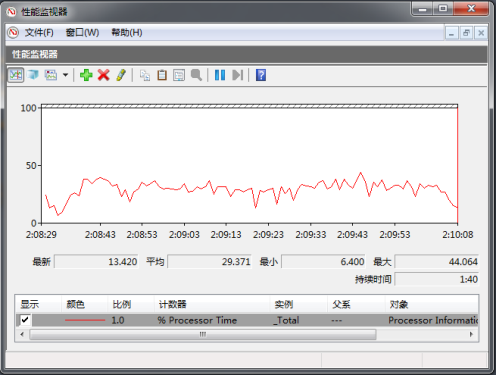
Task: Click the View Current Activity graph icon
Action: (16, 75)
